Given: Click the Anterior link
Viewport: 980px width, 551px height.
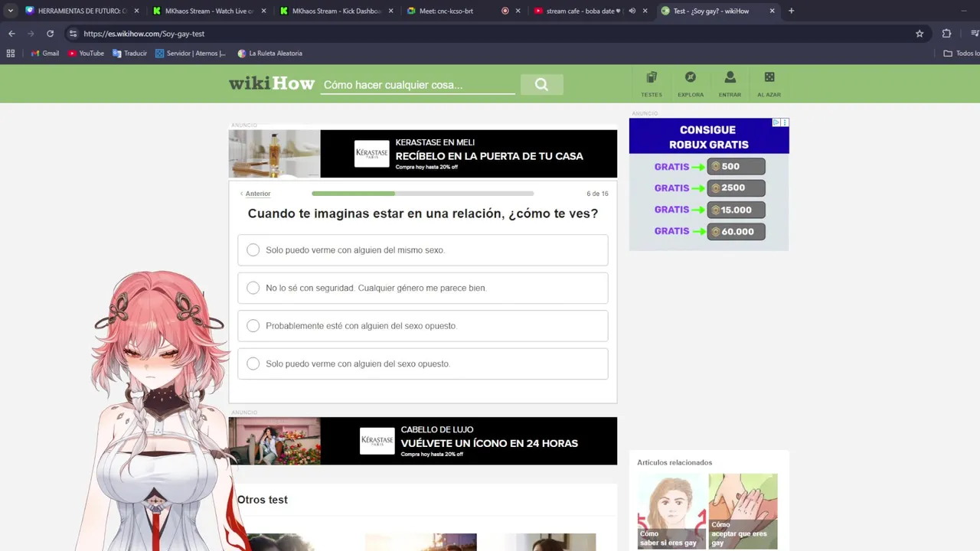Looking at the screenshot, I should [x=258, y=194].
